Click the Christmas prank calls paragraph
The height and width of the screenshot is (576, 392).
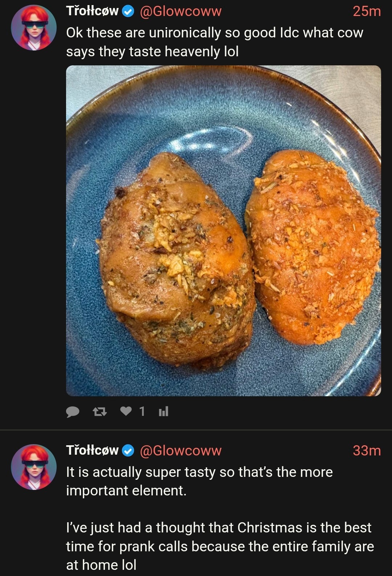tap(220, 546)
